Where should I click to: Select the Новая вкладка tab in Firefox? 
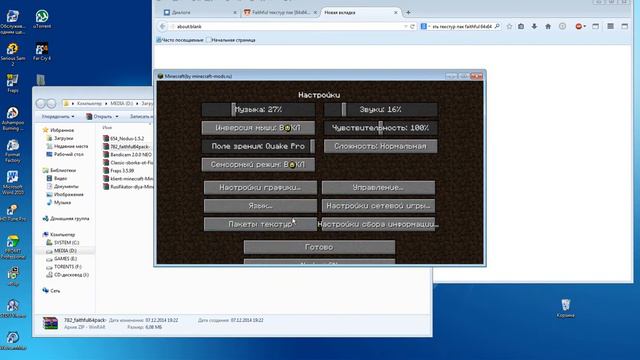tap(360, 13)
